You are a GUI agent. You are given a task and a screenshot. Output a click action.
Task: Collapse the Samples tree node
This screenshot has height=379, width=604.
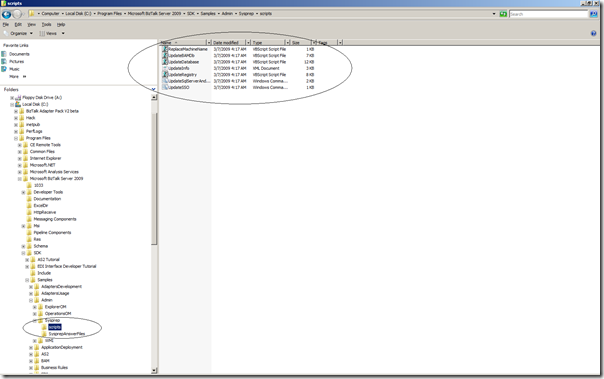coord(27,280)
